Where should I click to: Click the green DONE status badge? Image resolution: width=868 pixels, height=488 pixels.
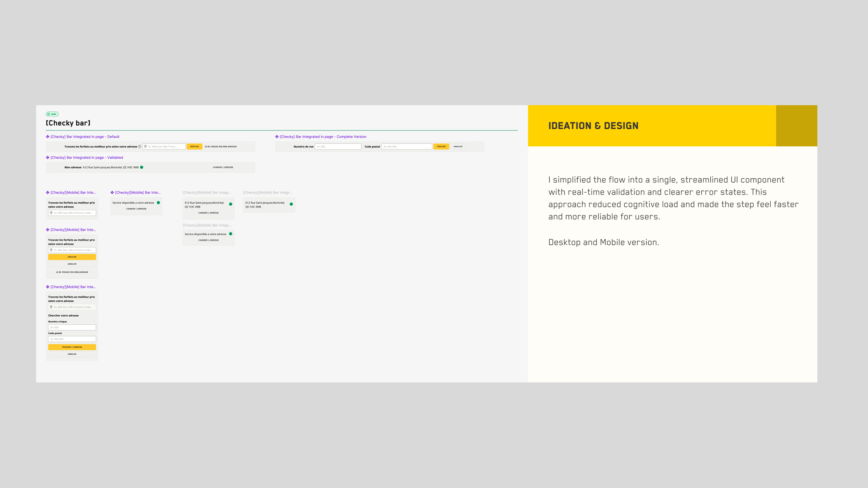click(x=52, y=114)
